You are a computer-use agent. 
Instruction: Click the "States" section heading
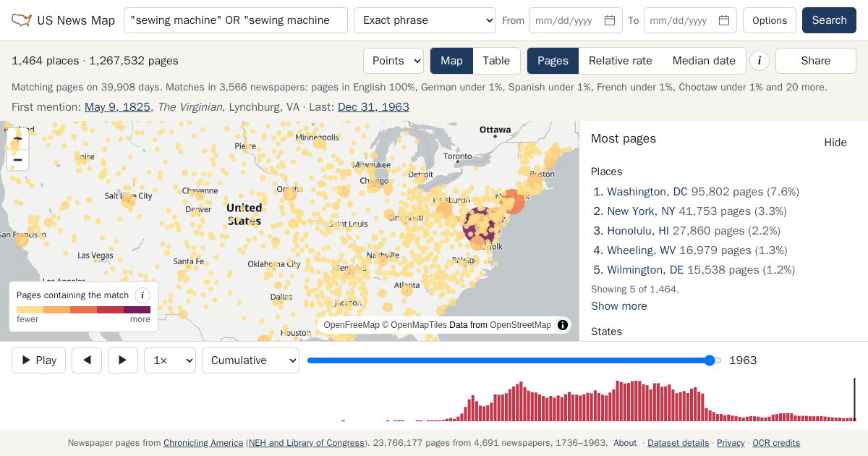(x=606, y=332)
